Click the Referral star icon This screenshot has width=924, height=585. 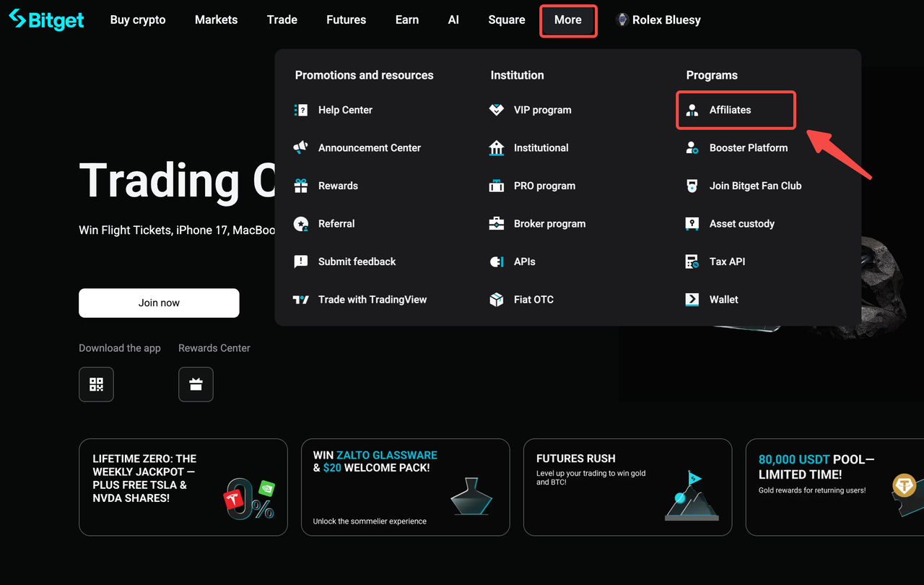(301, 224)
